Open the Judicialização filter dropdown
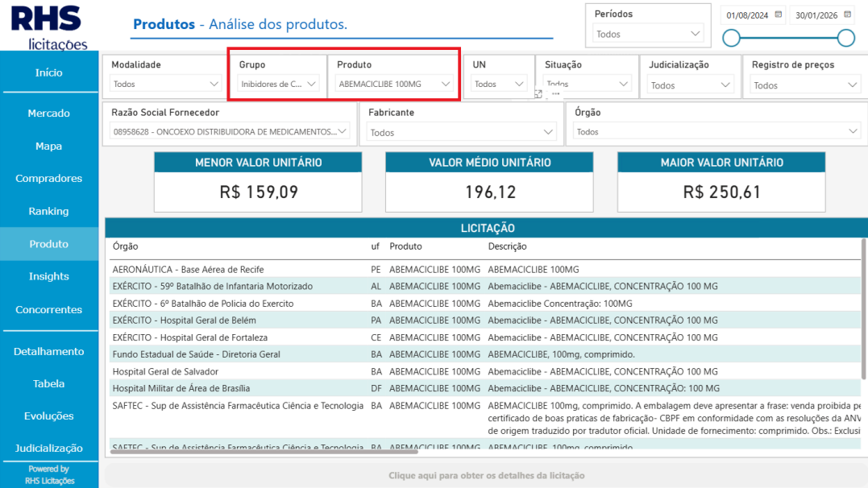The width and height of the screenshot is (868, 488). tap(690, 85)
